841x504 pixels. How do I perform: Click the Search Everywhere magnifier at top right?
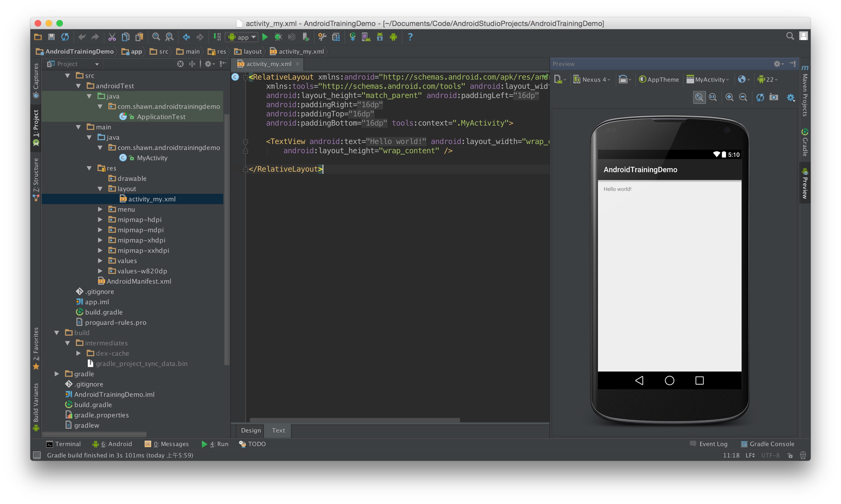coord(790,36)
